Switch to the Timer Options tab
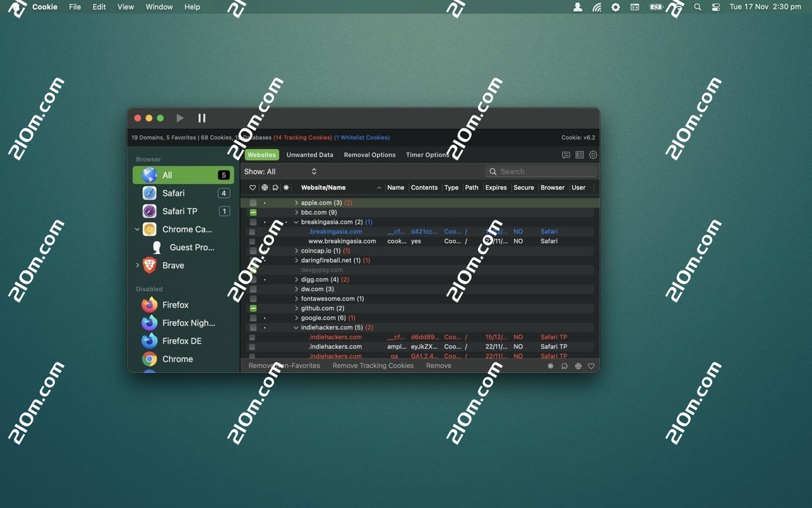 coord(427,155)
